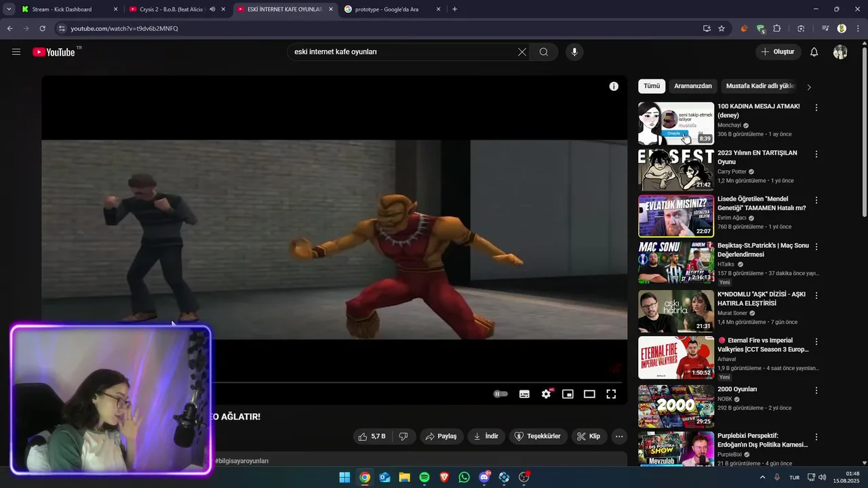Open new Chrome tab with plus
868x488 pixels.
(454, 9)
